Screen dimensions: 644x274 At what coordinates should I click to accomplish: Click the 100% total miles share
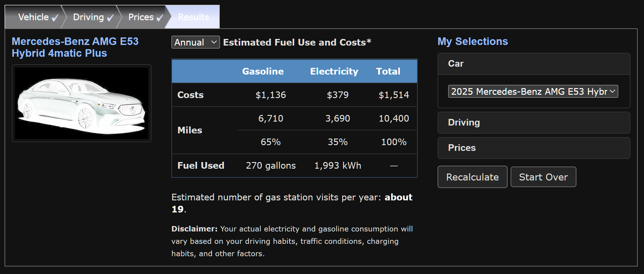pos(394,142)
